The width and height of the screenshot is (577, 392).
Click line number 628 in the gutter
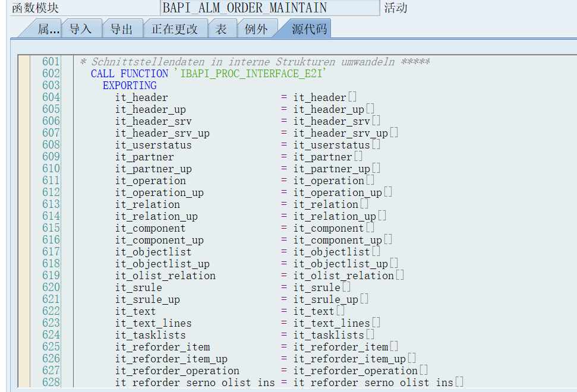(x=51, y=382)
